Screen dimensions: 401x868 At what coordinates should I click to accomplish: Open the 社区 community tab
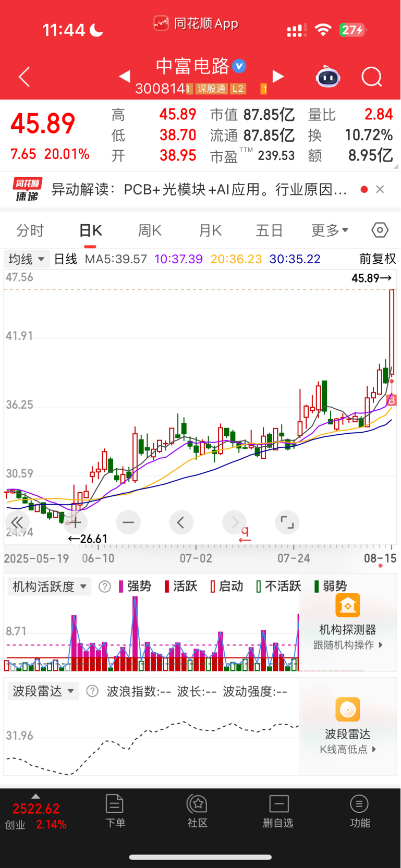coord(198,811)
